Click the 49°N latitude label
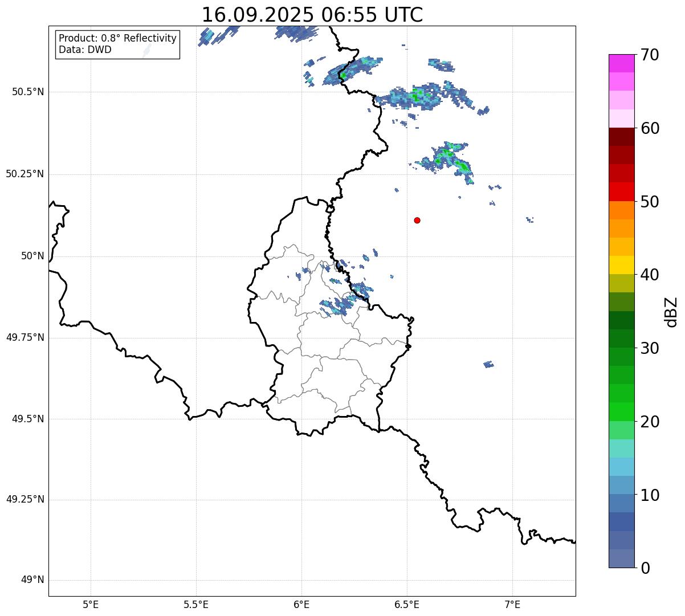Viewport: 685px width, 616px height. (32, 580)
